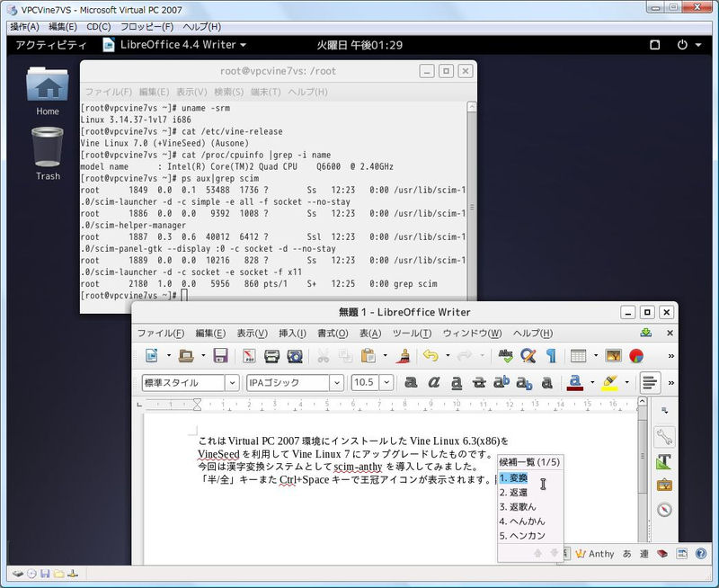The height and width of the screenshot is (588, 719).
Task: Open the Writer 書式(O) menu
Action: click(333, 333)
